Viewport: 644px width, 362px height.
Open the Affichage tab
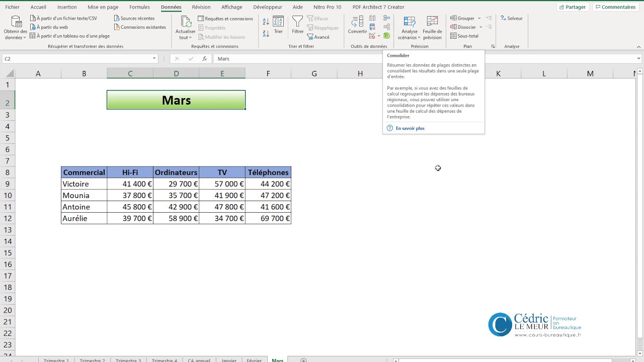[x=232, y=7]
